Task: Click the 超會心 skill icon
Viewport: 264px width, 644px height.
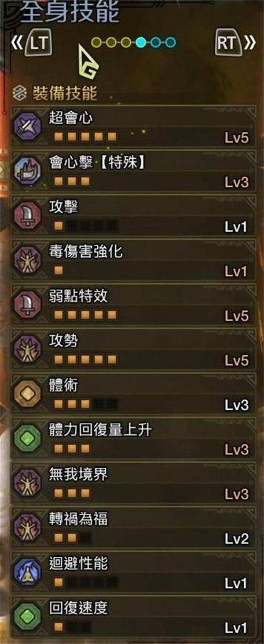Action: [27, 127]
